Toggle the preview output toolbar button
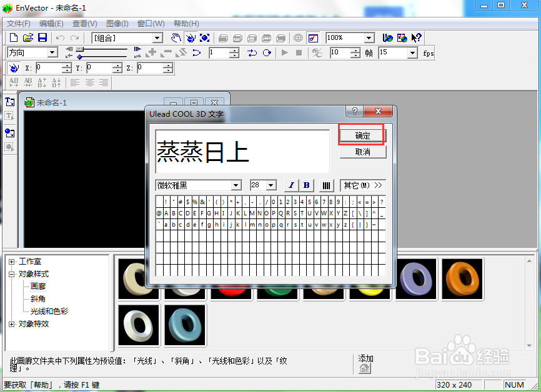The width and height of the screenshot is (541, 392). [313, 38]
